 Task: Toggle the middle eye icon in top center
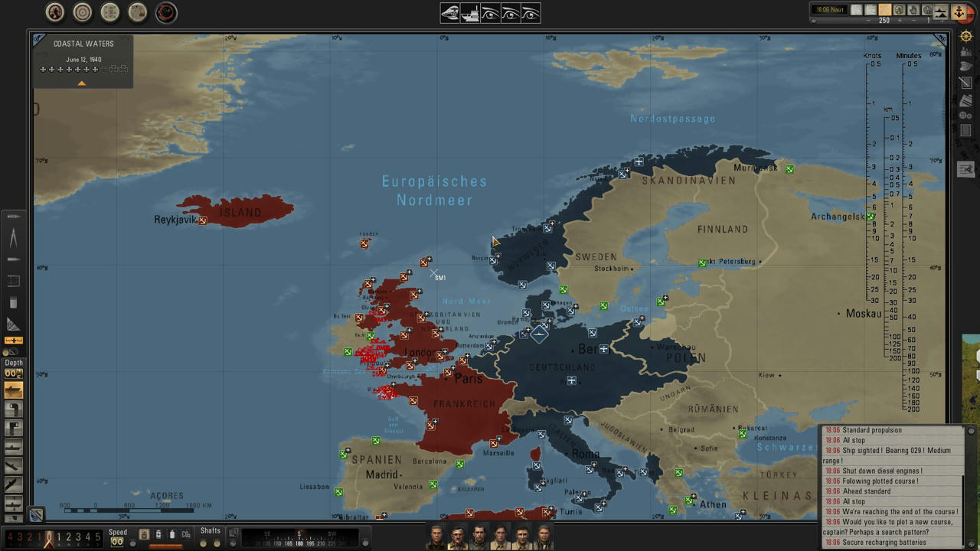pyautogui.click(x=511, y=13)
